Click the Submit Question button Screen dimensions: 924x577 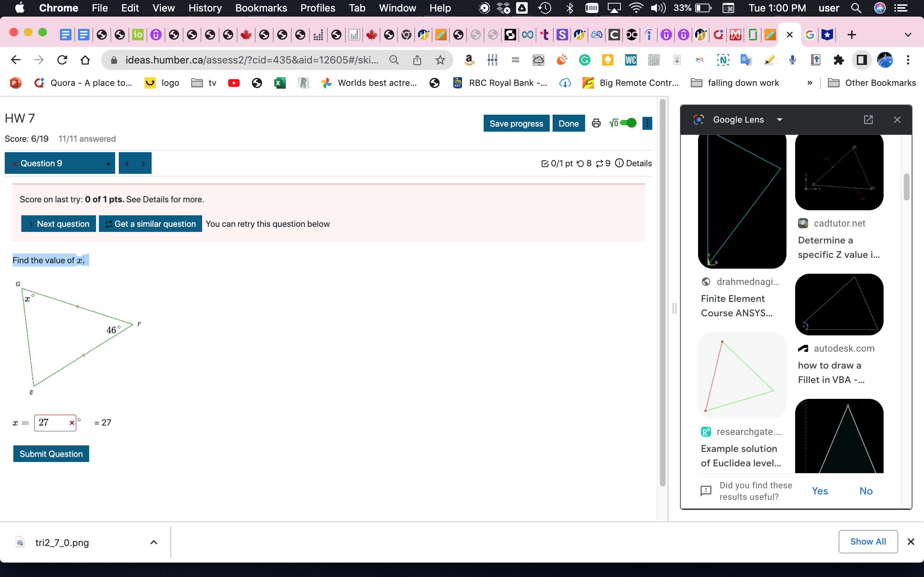(x=51, y=453)
